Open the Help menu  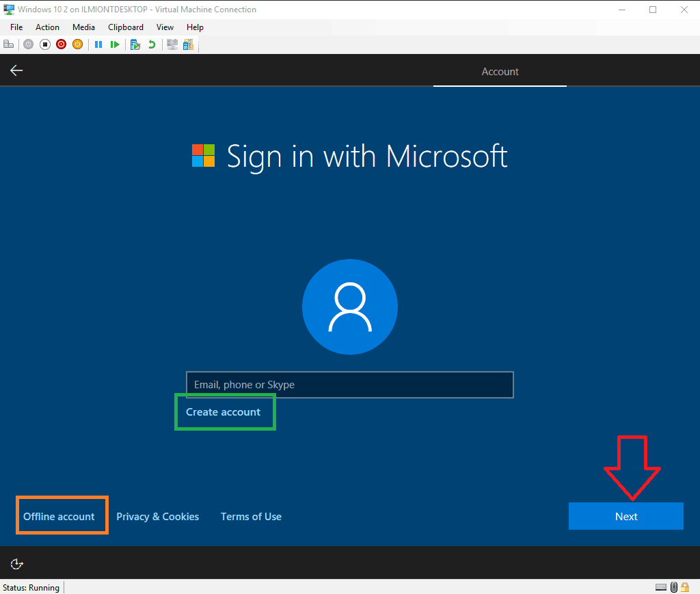pyautogui.click(x=195, y=27)
